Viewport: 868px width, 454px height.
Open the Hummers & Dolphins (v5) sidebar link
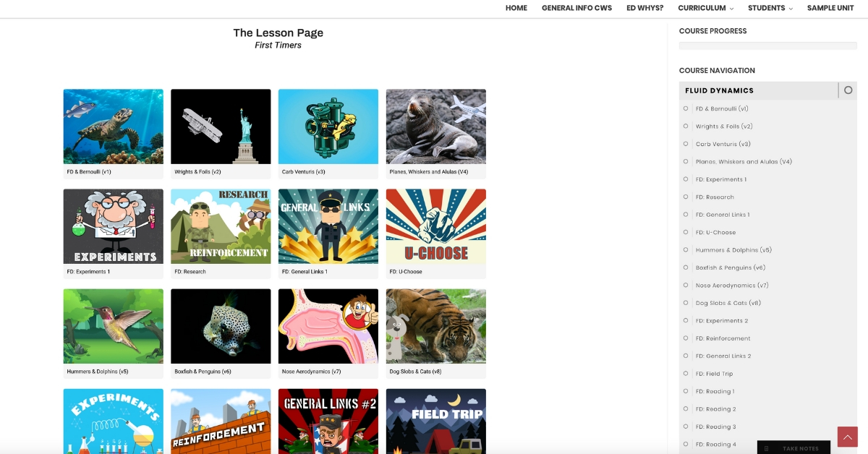coord(733,250)
